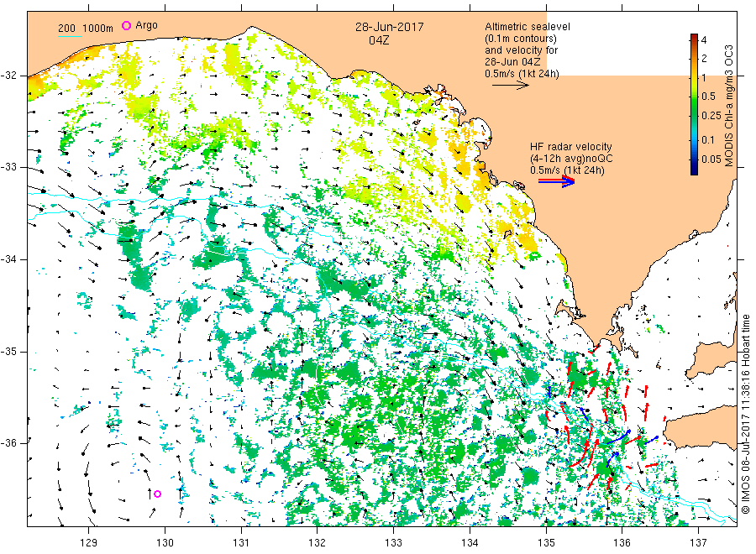756x554 pixels.
Task: Click the 'MODIS Chl-a mg/m3 OC3' vertical label
Action: 728,106
